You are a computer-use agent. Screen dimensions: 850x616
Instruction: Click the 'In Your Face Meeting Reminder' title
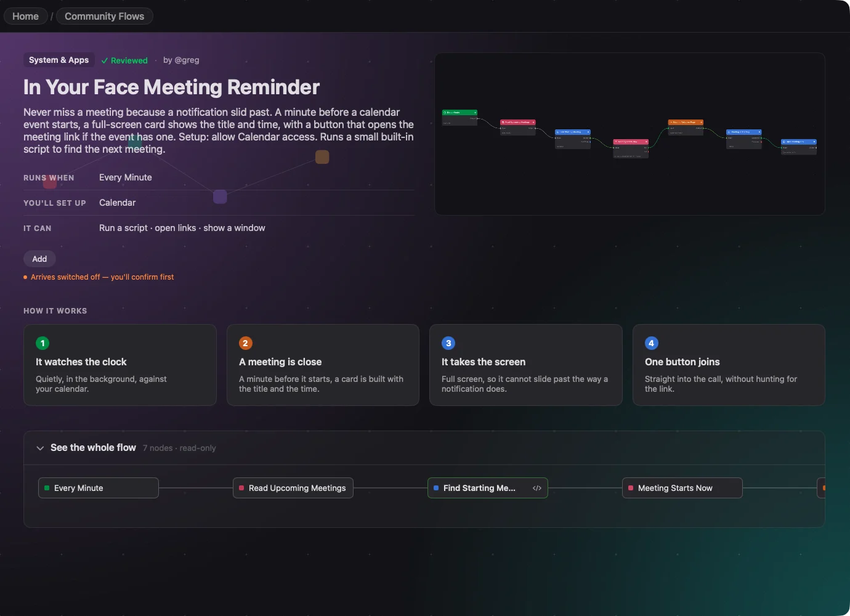(171, 87)
